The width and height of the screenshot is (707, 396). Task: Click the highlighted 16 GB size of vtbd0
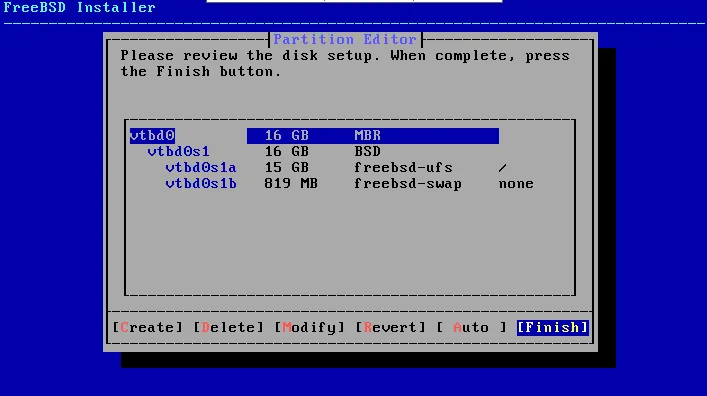(x=287, y=136)
